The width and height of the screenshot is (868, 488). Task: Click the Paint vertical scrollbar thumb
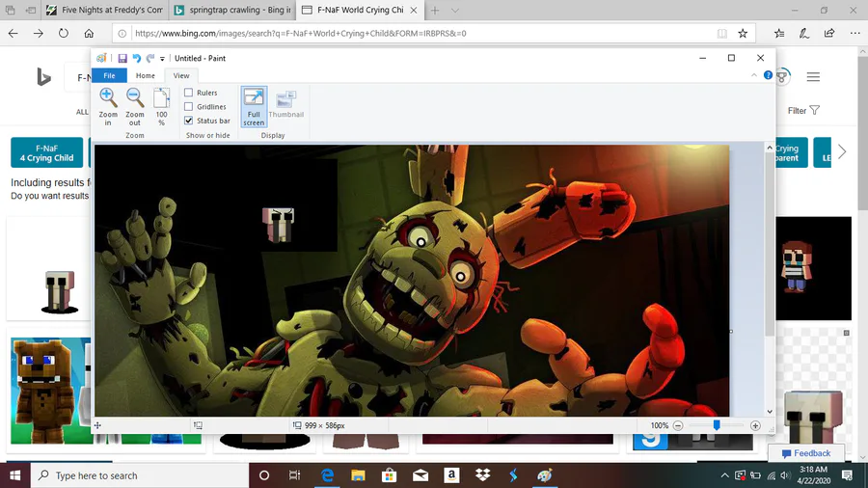pyautogui.click(x=770, y=243)
